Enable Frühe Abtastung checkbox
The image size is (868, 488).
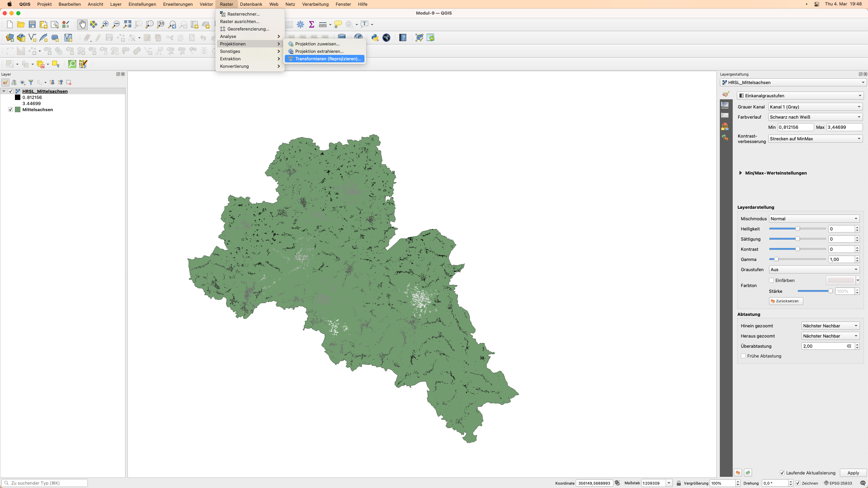pos(743,356)
